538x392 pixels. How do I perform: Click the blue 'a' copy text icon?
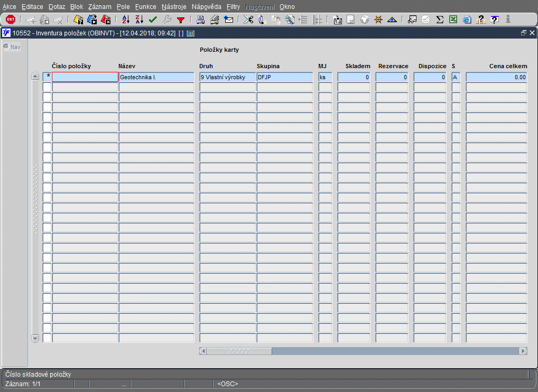(x=262, y=20)
